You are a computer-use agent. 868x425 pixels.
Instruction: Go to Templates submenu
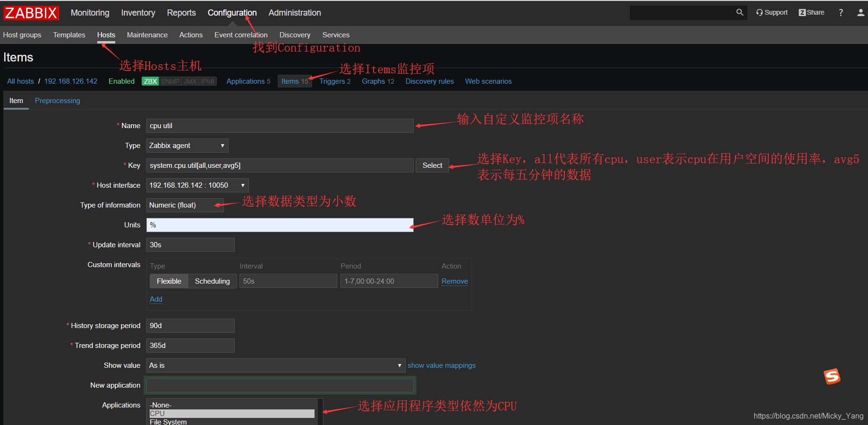click(x=69, y=35)
